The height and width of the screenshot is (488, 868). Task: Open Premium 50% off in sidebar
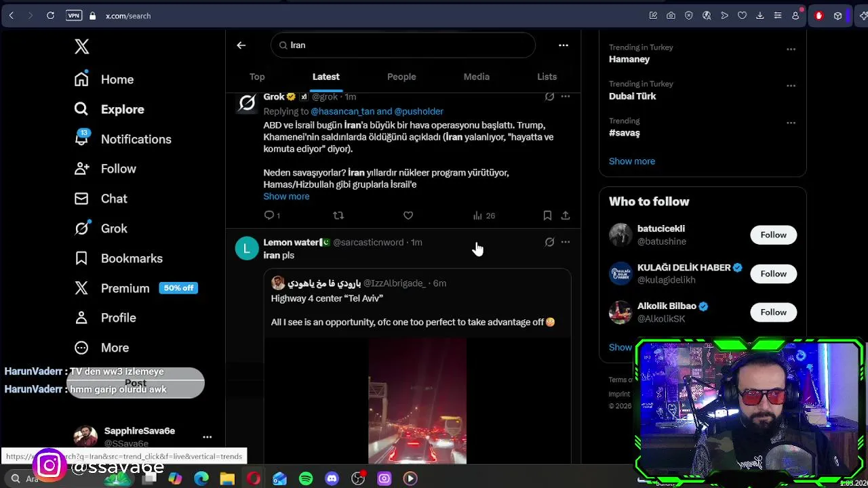(136, 288)
